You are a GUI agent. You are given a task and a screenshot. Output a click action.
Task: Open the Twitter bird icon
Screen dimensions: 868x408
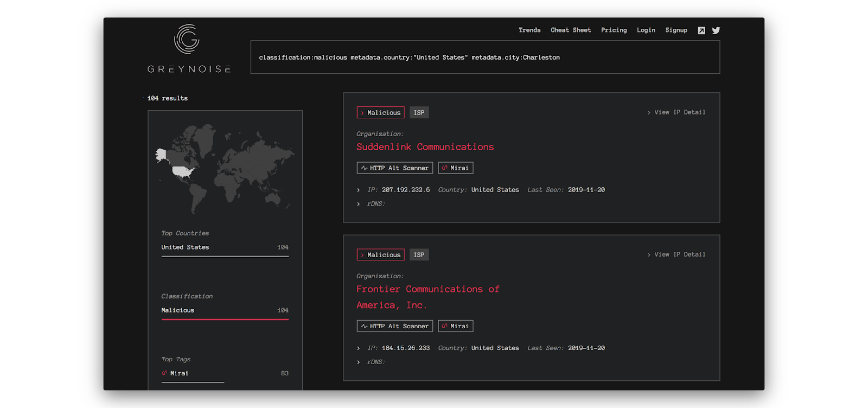(716, 30)
